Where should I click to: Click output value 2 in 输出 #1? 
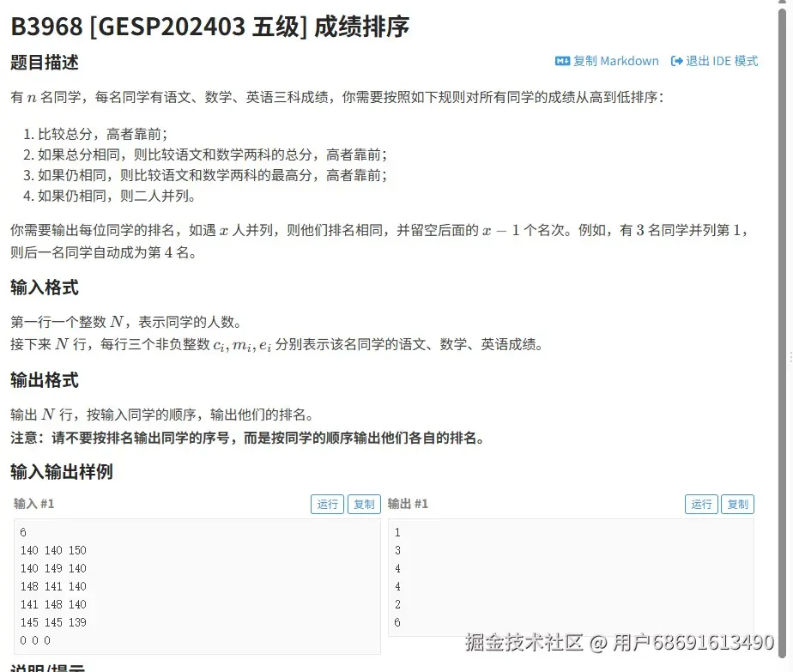pos(397,604)
